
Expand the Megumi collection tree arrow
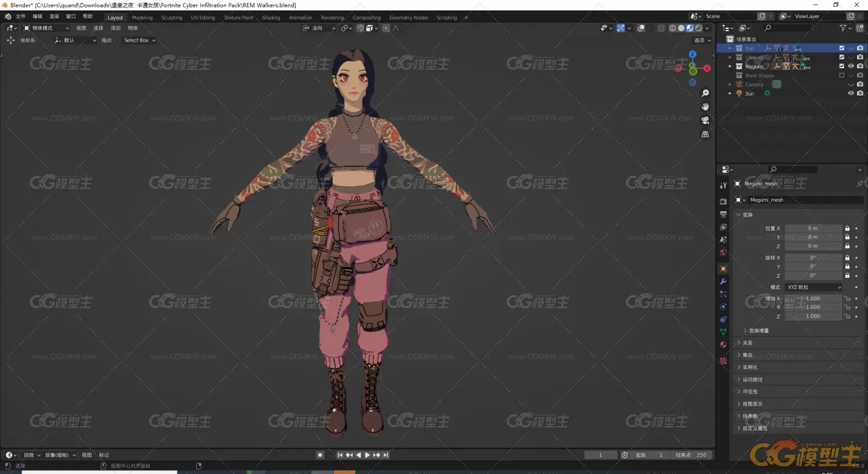[x=730, y=66]
